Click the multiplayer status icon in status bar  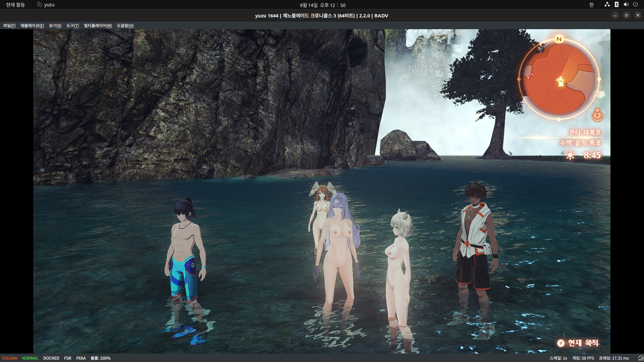point(641,358)
